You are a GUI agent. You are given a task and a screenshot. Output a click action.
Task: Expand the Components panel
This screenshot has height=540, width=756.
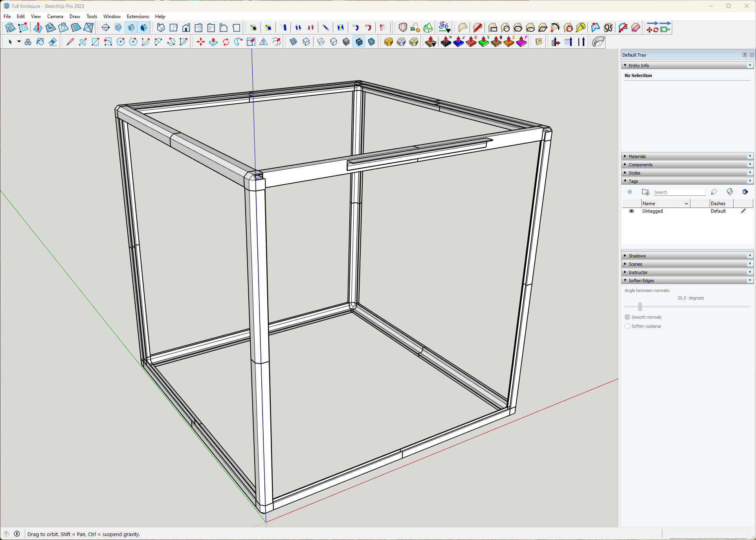click(626, 165)
